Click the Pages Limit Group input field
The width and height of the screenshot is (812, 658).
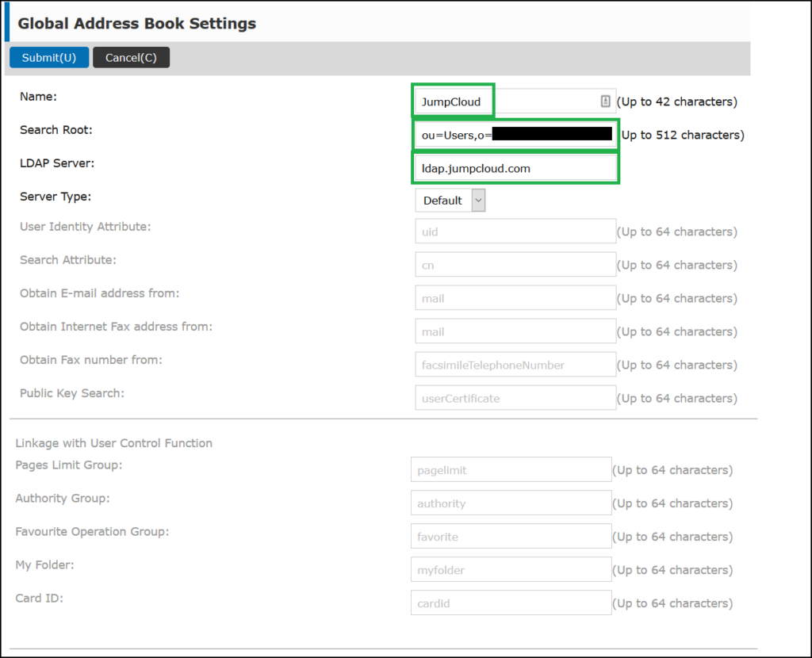pyautogui.click(x=511, y=469)
